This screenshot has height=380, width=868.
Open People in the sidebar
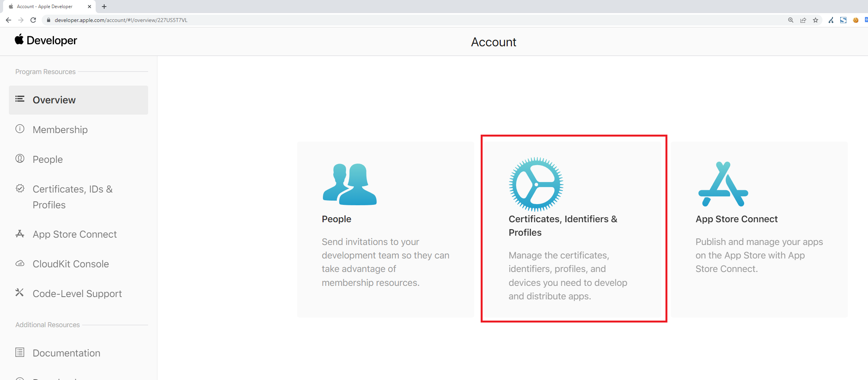click(x=47, y=159)
